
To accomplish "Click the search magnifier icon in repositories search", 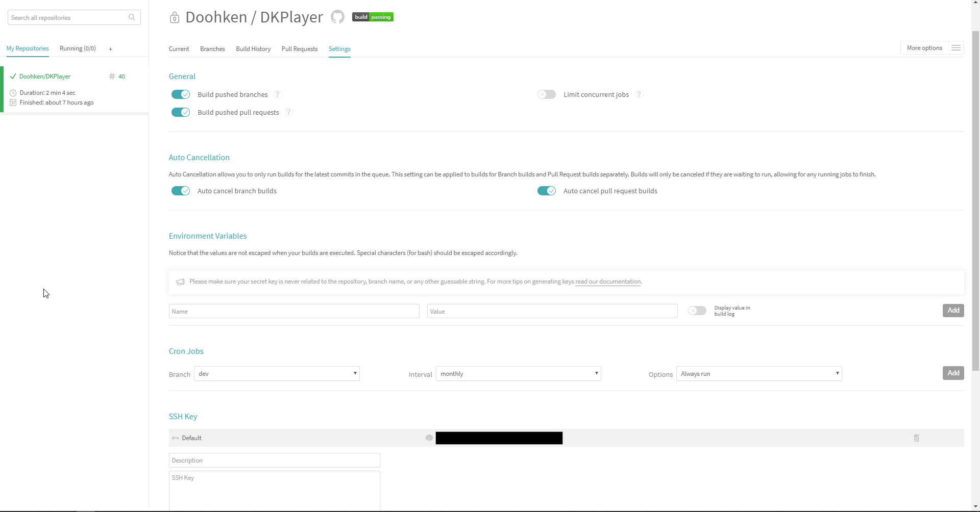I will (132, 17).
